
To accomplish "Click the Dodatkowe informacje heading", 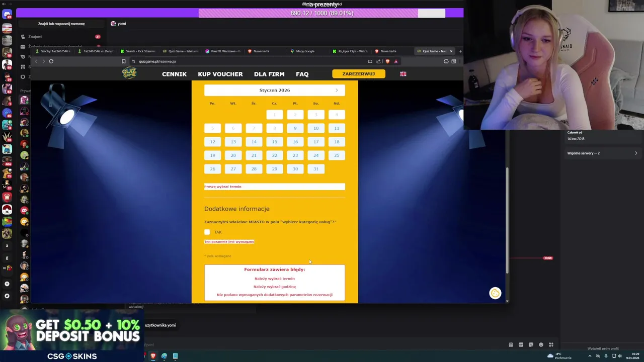I will coord(237,209).
